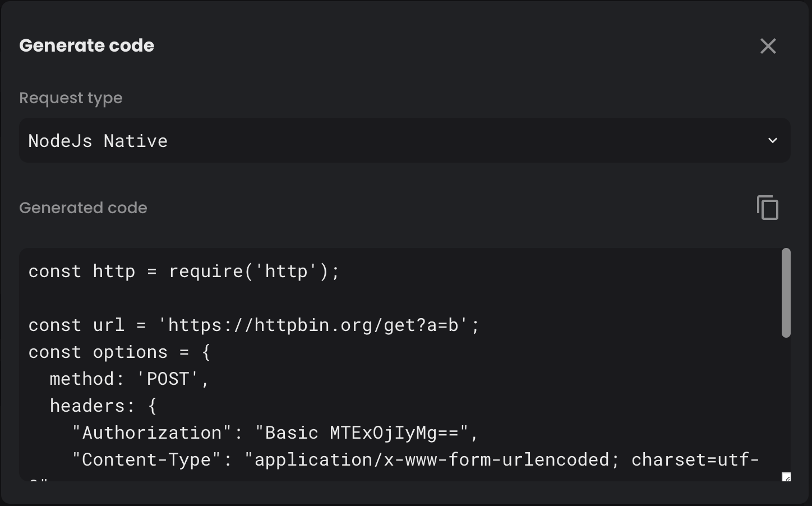
Task: Open the NodeJs Native request type dropdown
Action: (x=405, y=140)
